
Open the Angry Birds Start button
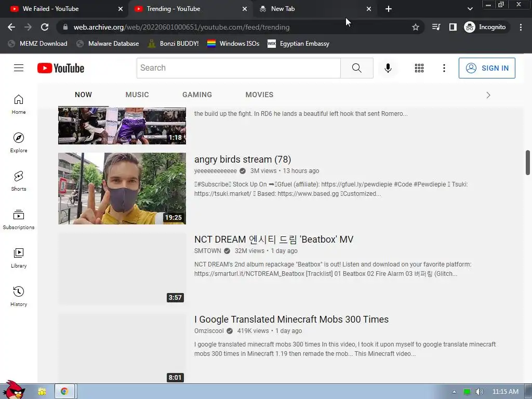click(13, 391)
